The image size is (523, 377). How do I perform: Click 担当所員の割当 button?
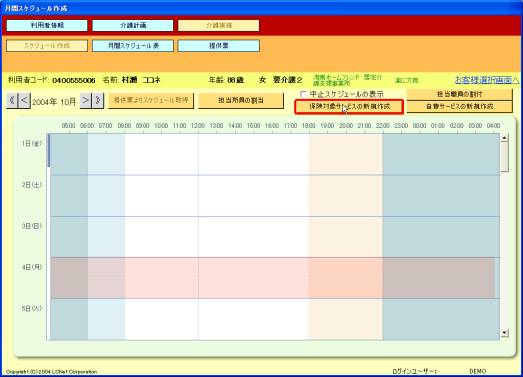click(241, 100)
